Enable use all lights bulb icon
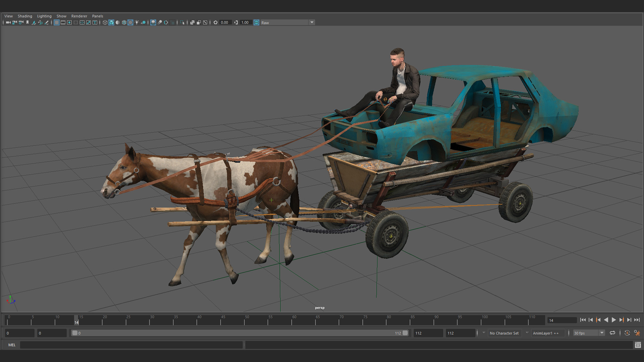The width and height of the screenshot is (644, 362). [x=137, y=22]
